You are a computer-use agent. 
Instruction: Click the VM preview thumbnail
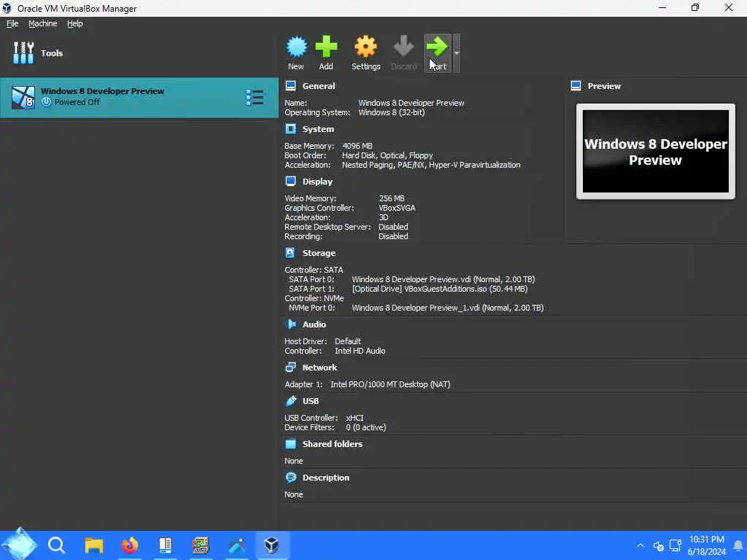coord(656,152)
